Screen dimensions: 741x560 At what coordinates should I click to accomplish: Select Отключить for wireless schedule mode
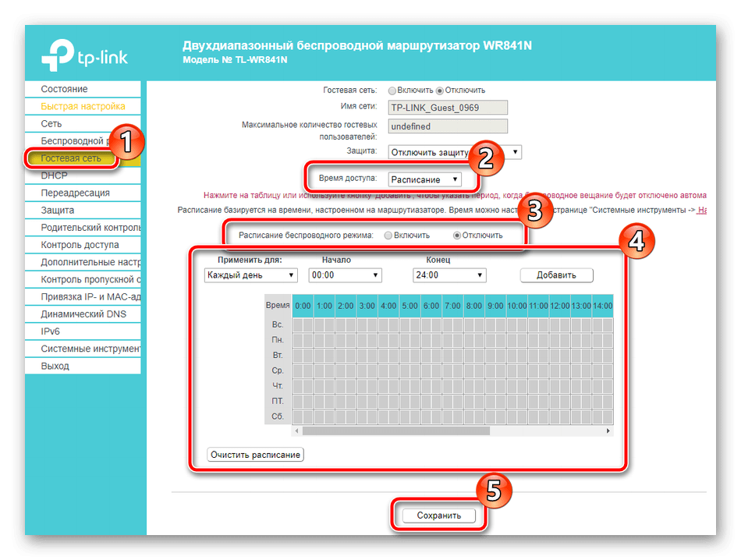(457, 235)
